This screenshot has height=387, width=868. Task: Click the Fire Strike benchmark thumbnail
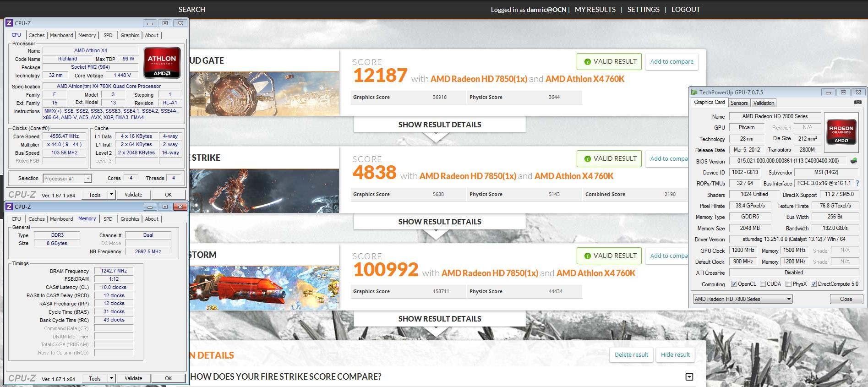click(x=265, y=191)
